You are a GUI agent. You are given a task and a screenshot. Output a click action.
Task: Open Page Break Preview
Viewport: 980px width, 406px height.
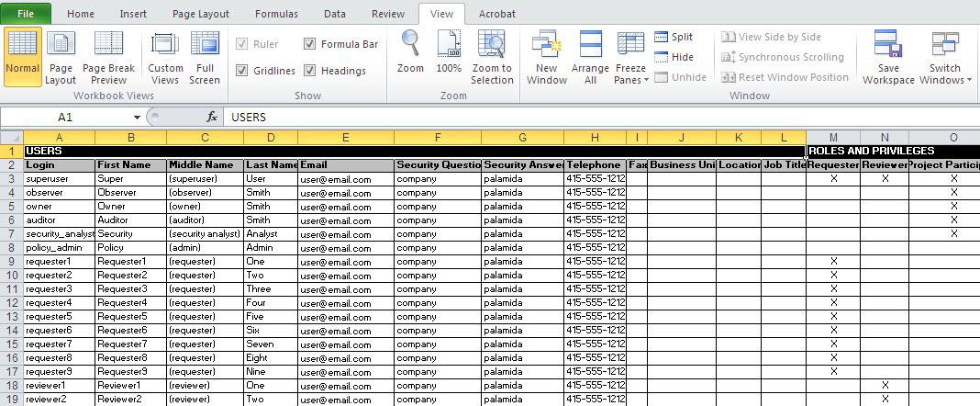pyautogui.click(x=108, y=56)
